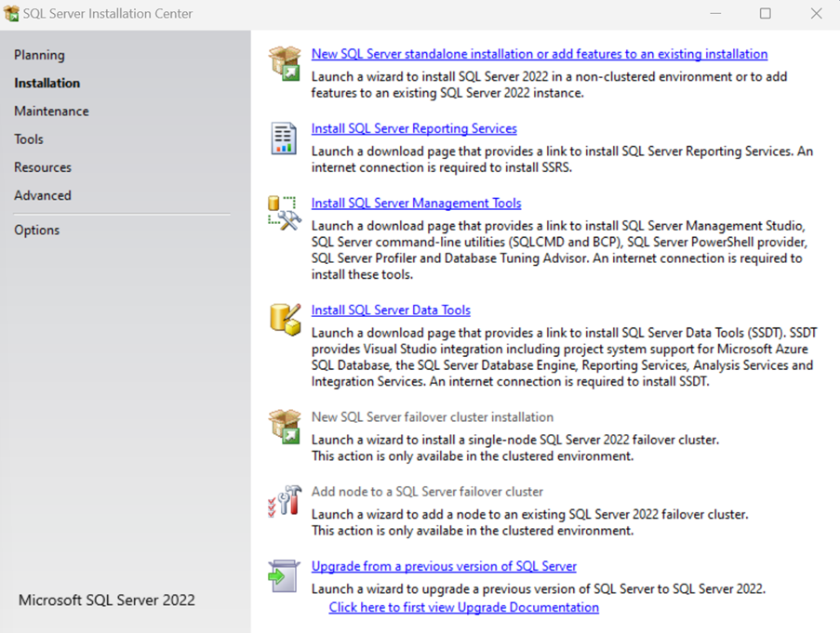Open the Planning section
Viewport: 840px width, 633px height.
coord(39,55)
